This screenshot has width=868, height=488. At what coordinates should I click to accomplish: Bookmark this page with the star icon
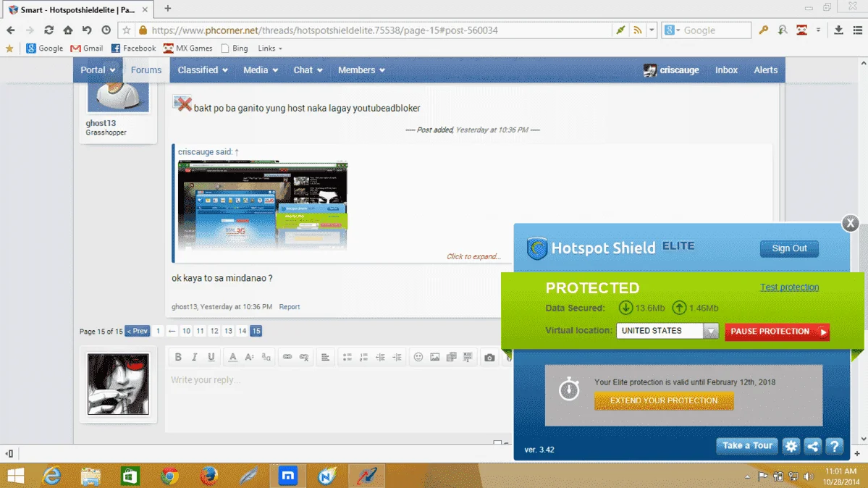tap(126, 30)
